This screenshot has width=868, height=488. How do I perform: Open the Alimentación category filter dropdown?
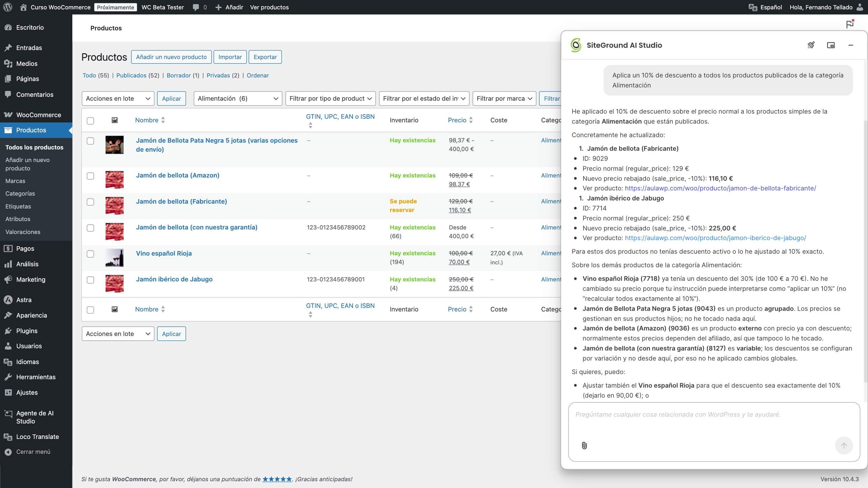point(237,98)
